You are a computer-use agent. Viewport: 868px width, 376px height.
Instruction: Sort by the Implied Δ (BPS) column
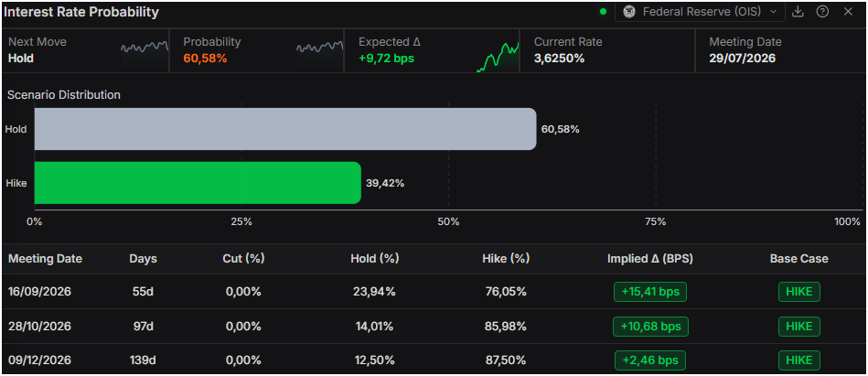(x=650, y=259)
